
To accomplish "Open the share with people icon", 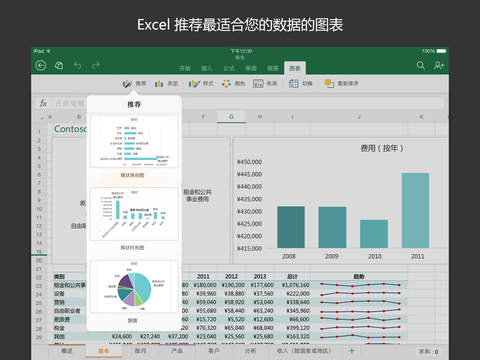I will click(x=439, y=65).
